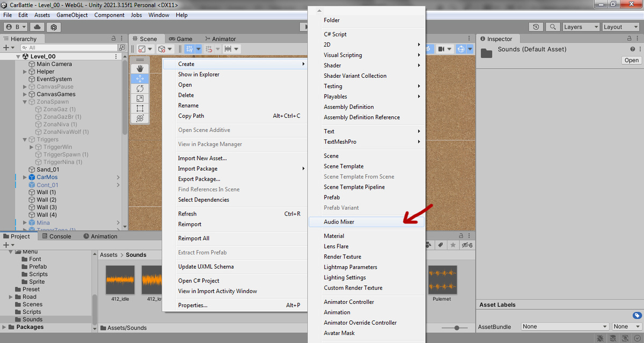Open the Hierarchy plus create dropdown
The height and width of the screenshot is (343, 644).
pyautogui.click(x=8, y=48)
